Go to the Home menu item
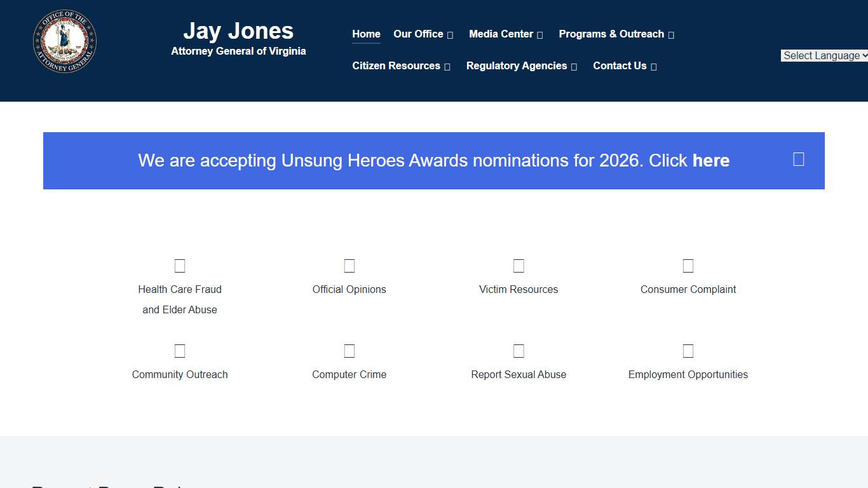Image resolution: width=868 pixels, height=488 pixels. (x=366, y=34)
